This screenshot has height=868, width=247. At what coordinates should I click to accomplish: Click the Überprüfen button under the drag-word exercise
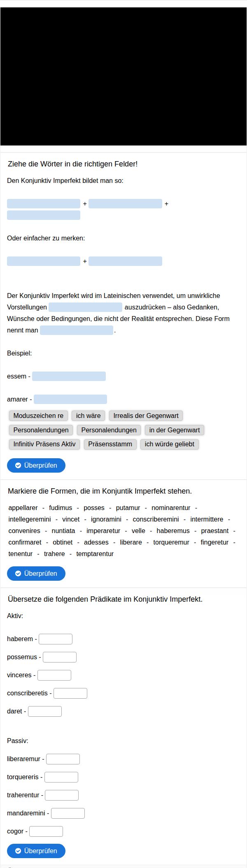pos(36,465)
